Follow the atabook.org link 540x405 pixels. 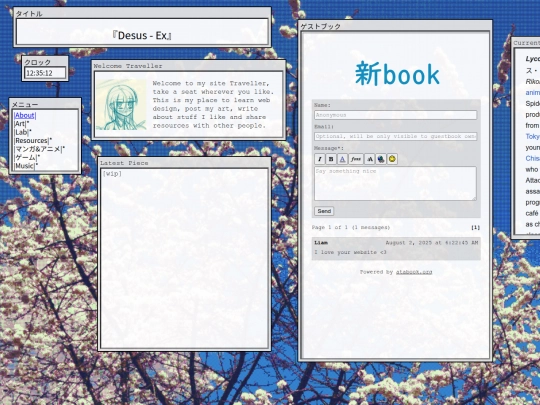(x=414, y=272)
